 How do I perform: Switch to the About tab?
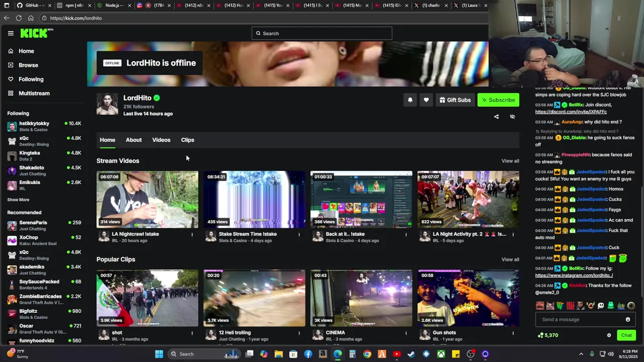pyautogui.click(x=134, y=140)
